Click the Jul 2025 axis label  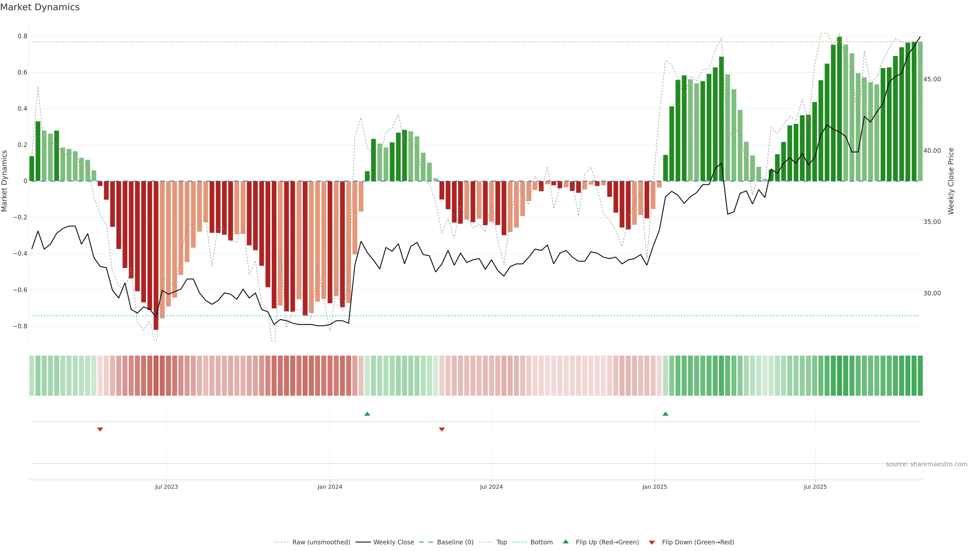[815, 487]
